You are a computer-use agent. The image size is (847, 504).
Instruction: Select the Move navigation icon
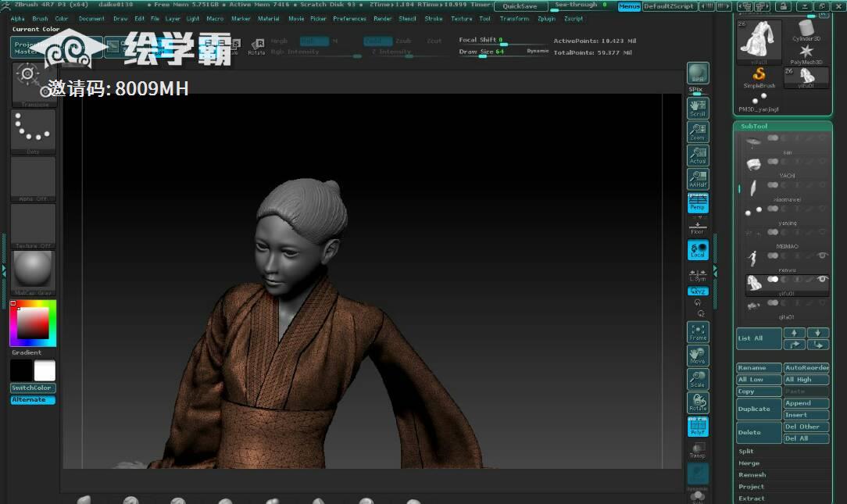[x=697, y=356]
